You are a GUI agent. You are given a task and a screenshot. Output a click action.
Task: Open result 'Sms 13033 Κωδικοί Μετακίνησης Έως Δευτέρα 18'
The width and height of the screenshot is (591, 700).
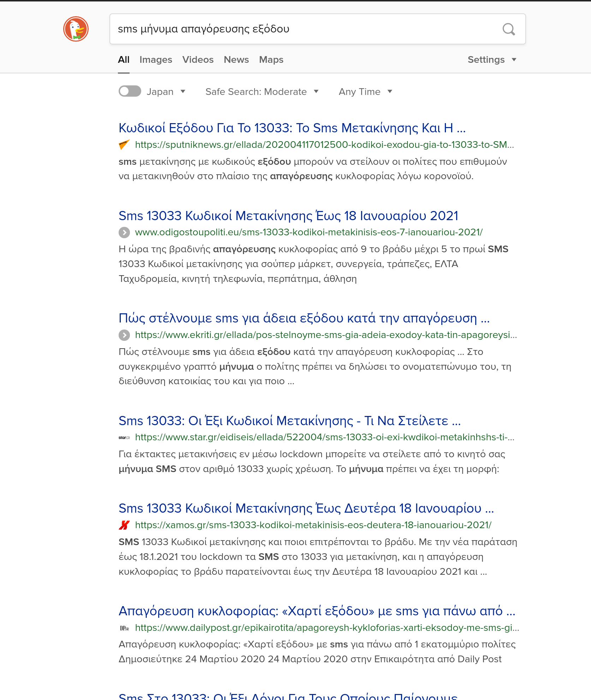[306, 508]
